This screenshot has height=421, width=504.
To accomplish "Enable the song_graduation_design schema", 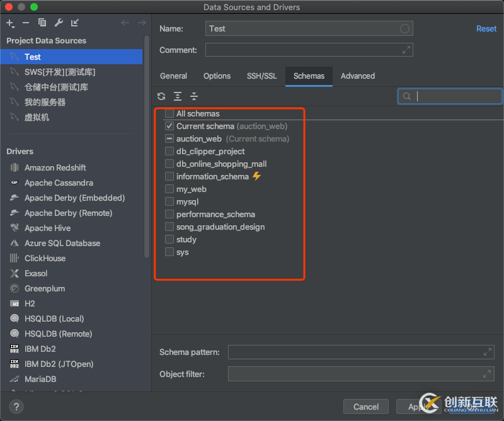I will pyautogui.click(x=169, y=227).
